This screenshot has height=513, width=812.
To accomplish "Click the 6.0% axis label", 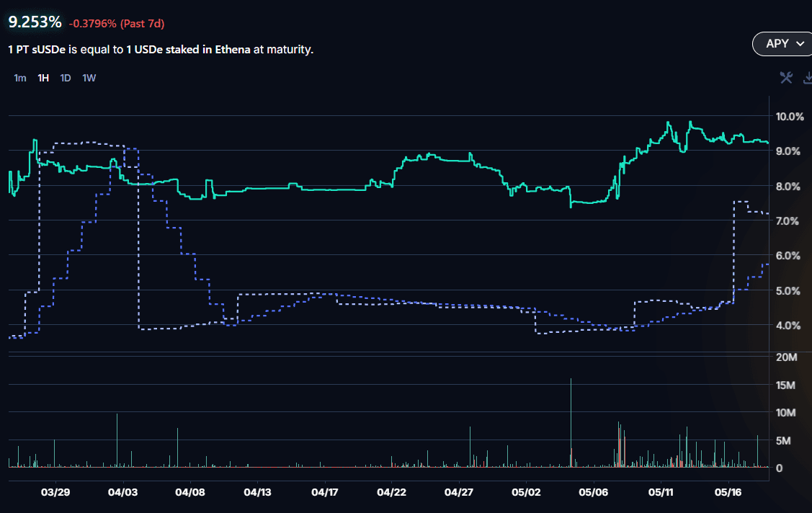I will (x=788, y=256).
